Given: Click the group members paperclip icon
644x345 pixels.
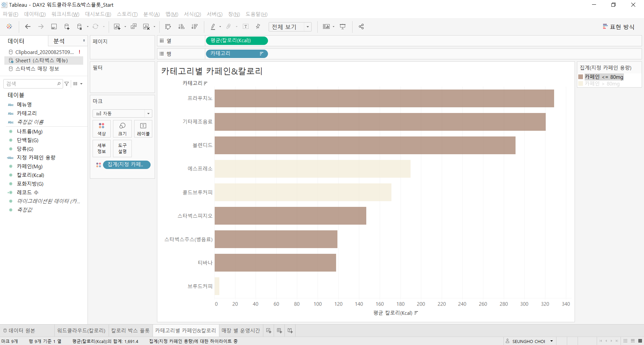Looking at the screenshot, I should point(229,26).
